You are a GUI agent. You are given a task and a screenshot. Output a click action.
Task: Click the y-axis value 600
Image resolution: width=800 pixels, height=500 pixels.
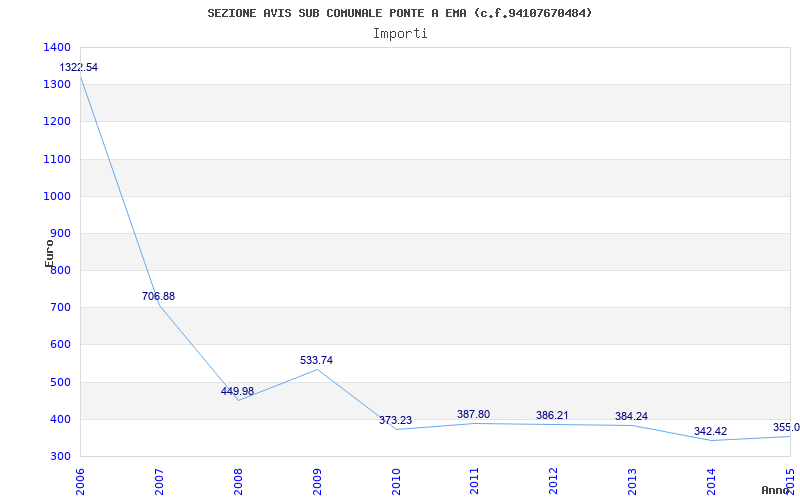(x=60, y=345)
